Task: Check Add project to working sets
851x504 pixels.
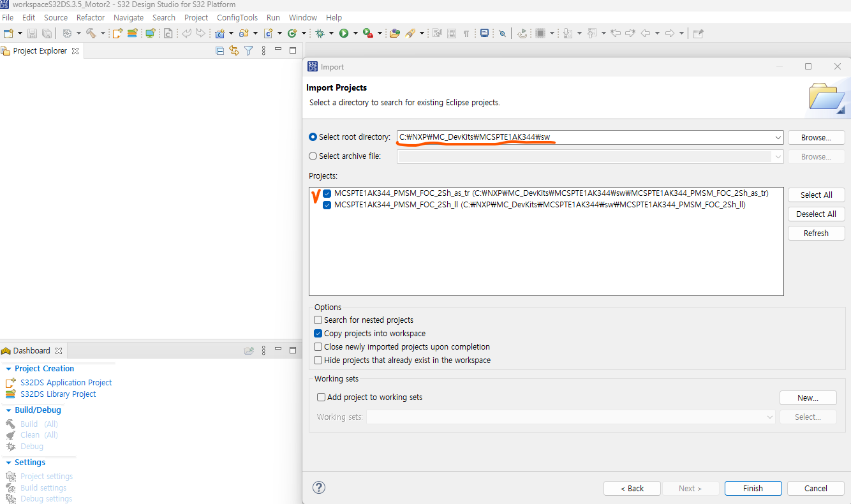Action: pyautogui.click(x=321, y=397)
